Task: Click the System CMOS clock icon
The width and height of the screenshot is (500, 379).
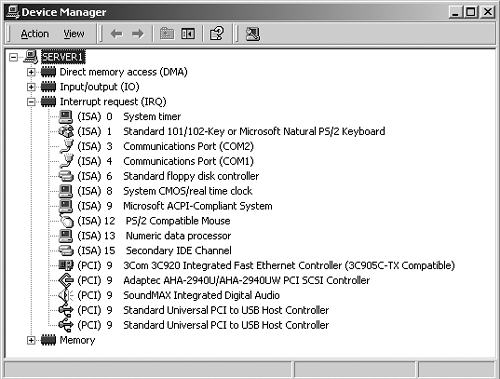Action: click(66, 191)
